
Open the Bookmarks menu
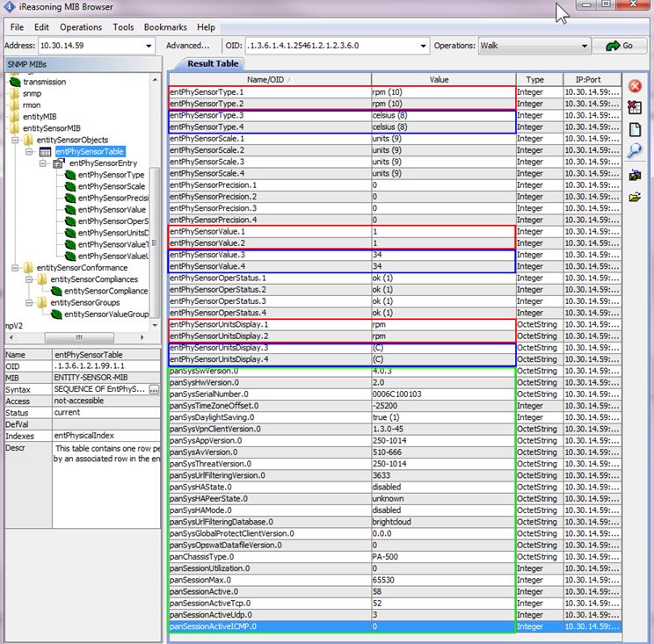pyautogui.click(x=164, y=27)
